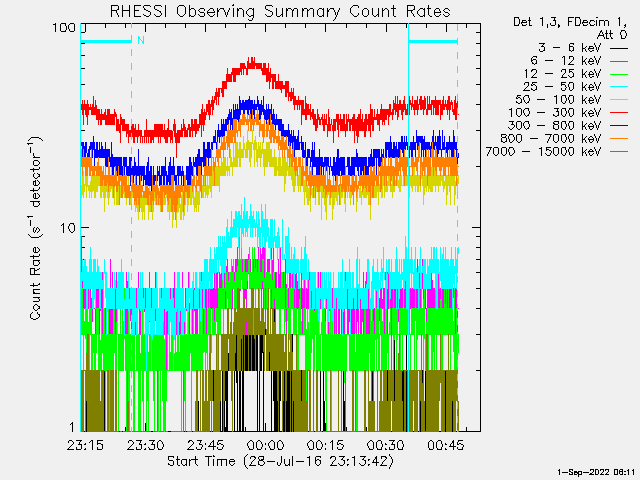Click the peak of the blue 300-800 keV curve

251,104
